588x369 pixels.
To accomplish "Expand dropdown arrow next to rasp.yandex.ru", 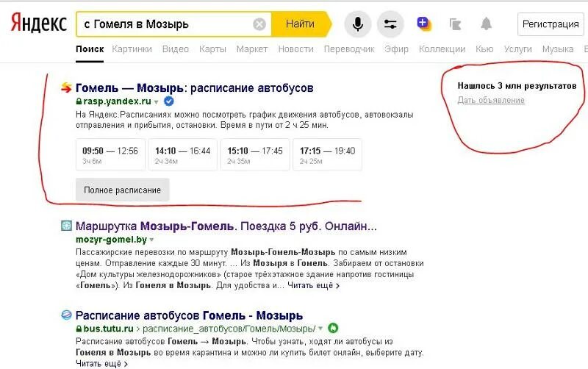I will click(x=157, y=102).
